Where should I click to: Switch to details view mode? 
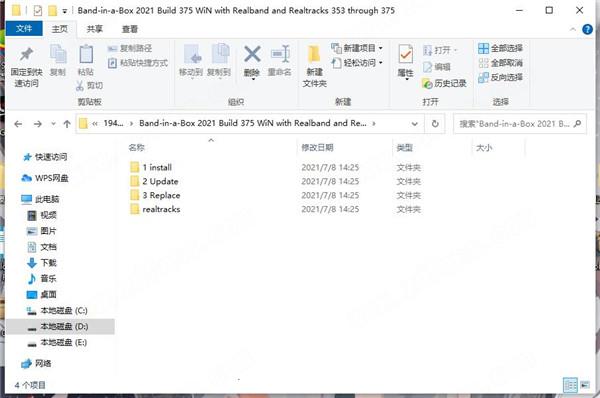pyautogui.click(x=570, y=385)
